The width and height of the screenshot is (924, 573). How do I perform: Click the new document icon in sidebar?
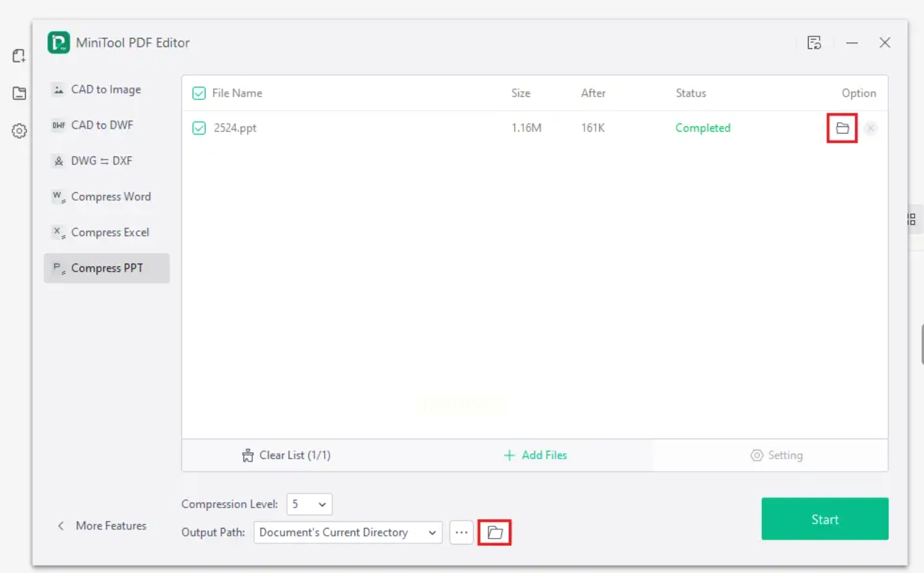click(19, 55)
